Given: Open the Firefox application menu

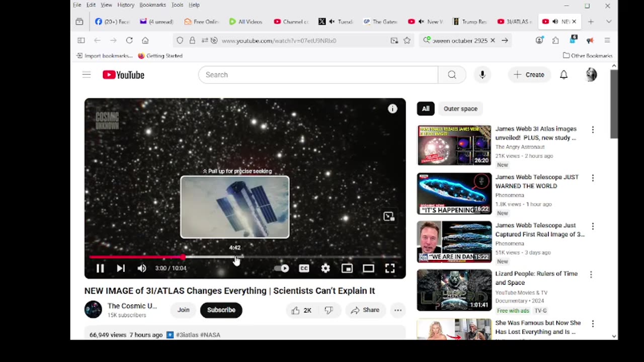Looking at the screenshot, I should (607, 40).
